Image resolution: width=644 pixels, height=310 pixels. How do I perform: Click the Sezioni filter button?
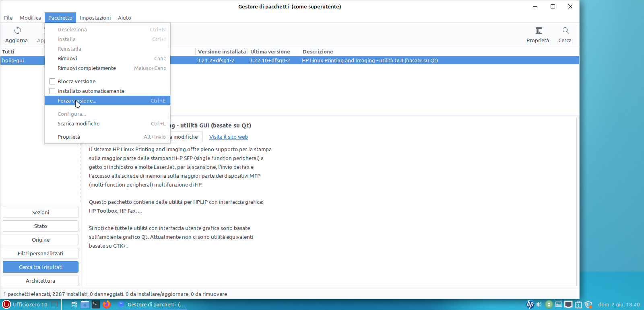point(41,212)
